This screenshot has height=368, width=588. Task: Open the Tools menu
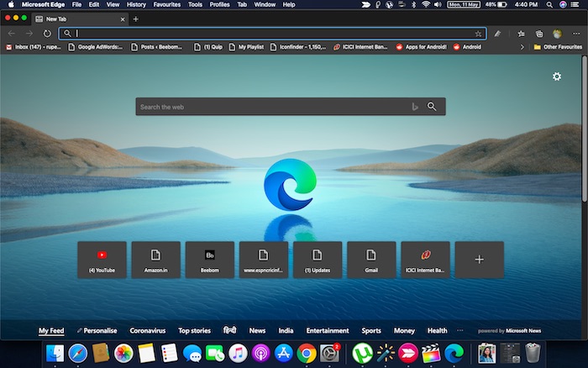coord(195,4)
